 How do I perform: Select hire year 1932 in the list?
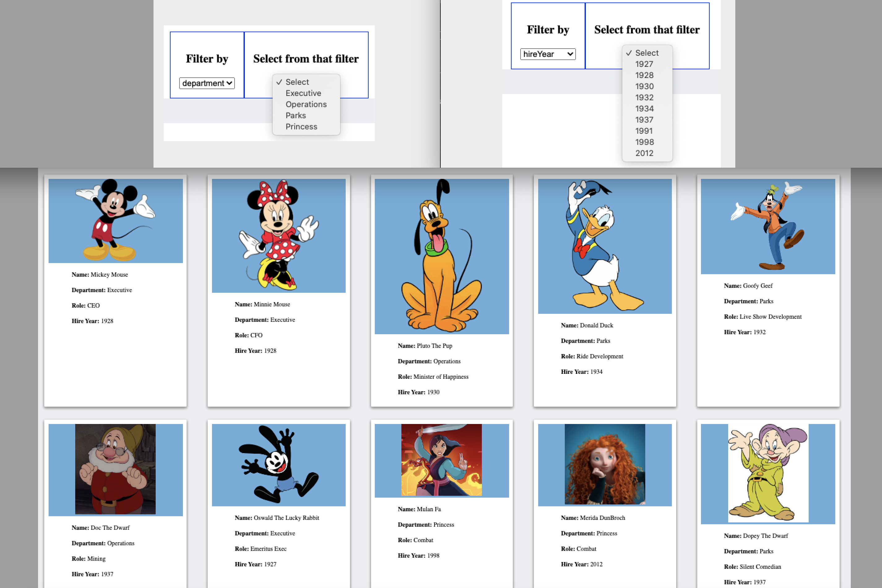pos(644,97)
